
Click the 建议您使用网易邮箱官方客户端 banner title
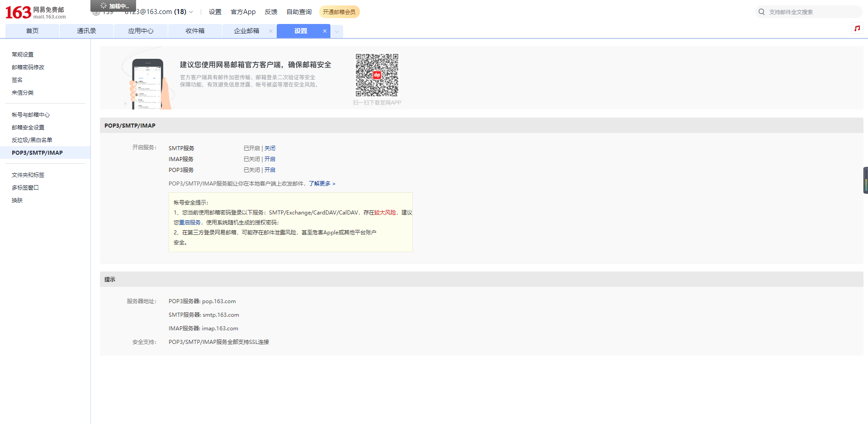click(255, 65)
